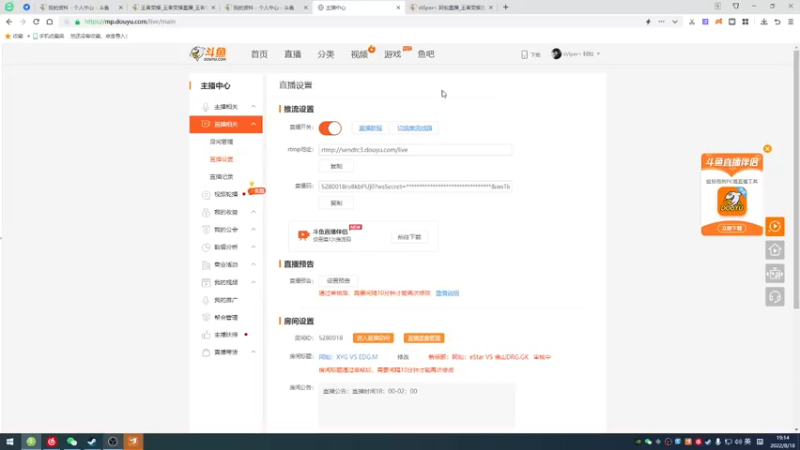The image size is (800, 450).
Task: Open a new browser tab
Action: (506, 7)
